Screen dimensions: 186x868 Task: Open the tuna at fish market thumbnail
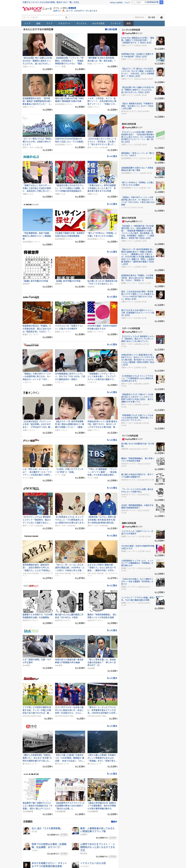pos(38,646)
